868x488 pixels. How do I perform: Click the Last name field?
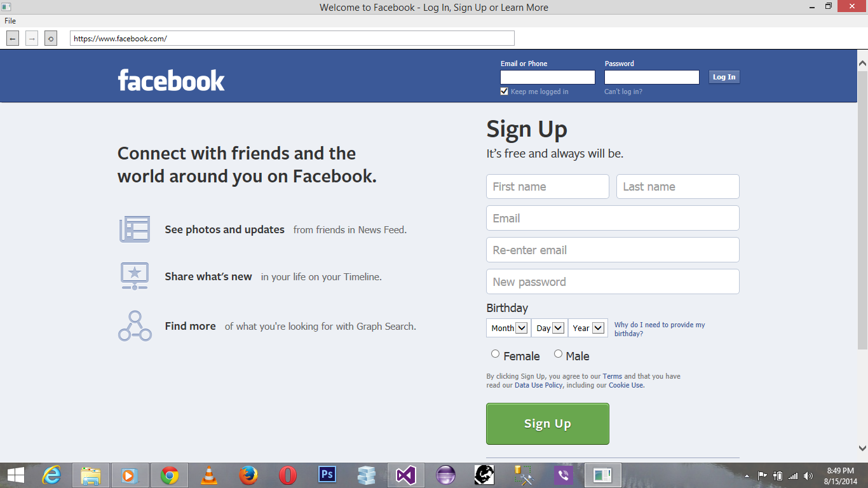click(678, 187)
